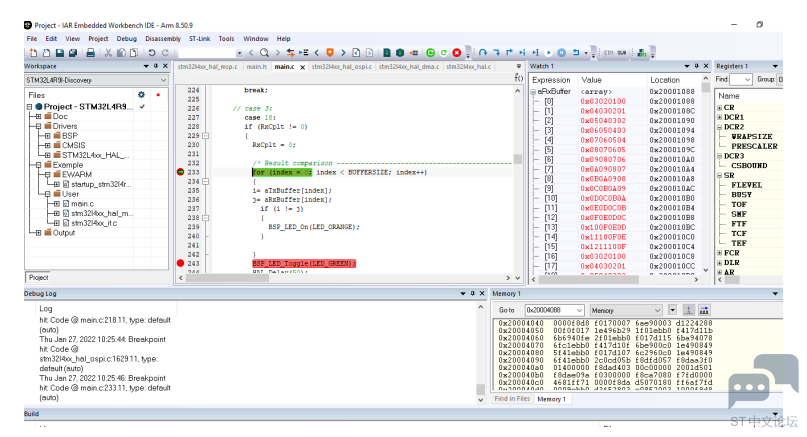The image size is (807, 437).
Task: Select main.c in the workspace tree
Action: point(82,204)
